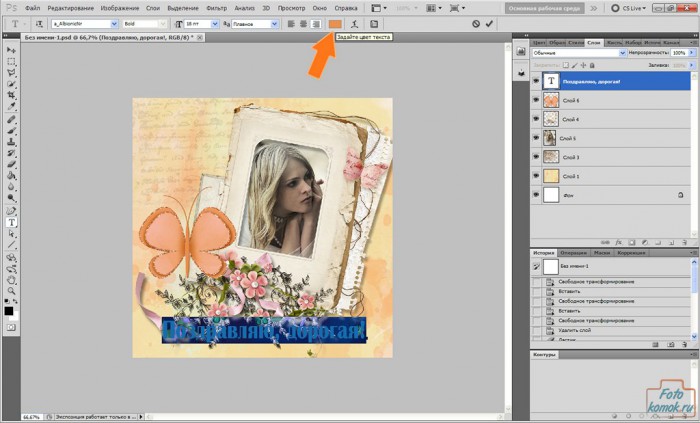The width and height of the screenshot is (700, 423).
Task: Click the warp text icon
Action: click(355, 23)
